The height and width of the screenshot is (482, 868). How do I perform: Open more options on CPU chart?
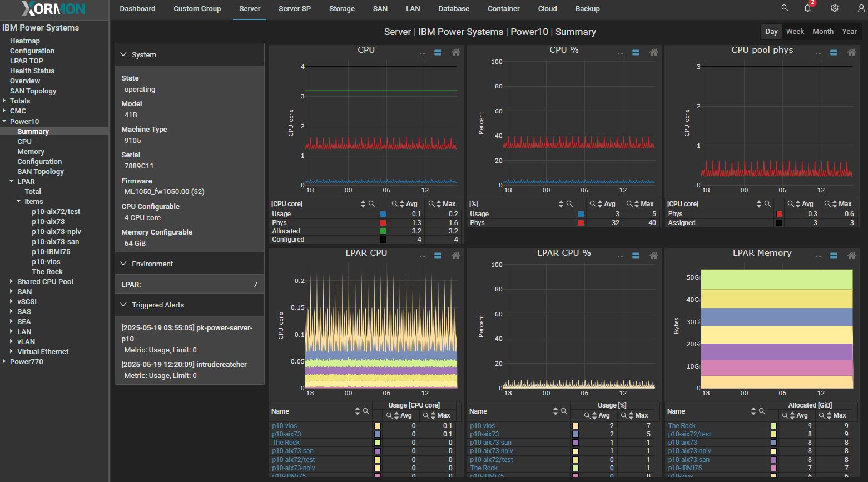click(x=423, y=53)
